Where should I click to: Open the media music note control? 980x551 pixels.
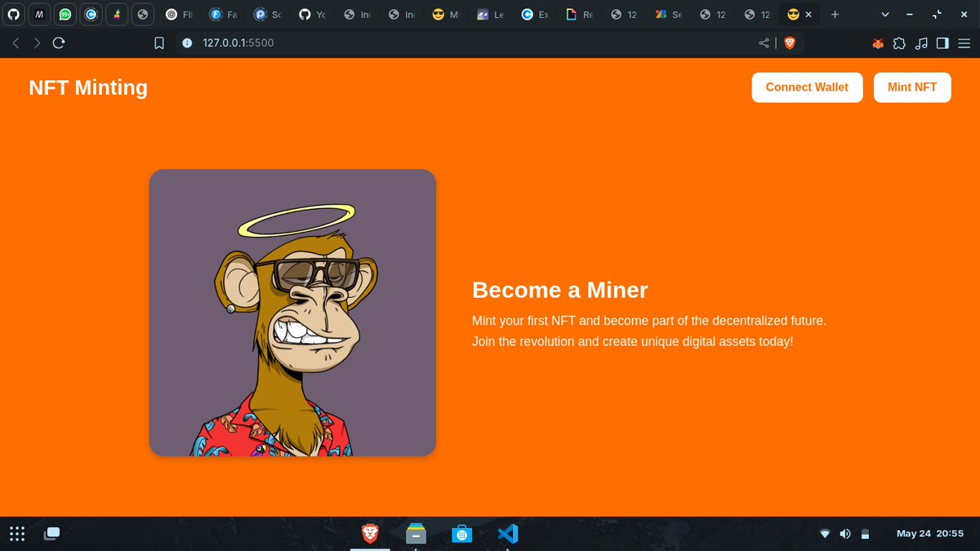(x=921, y=43)
